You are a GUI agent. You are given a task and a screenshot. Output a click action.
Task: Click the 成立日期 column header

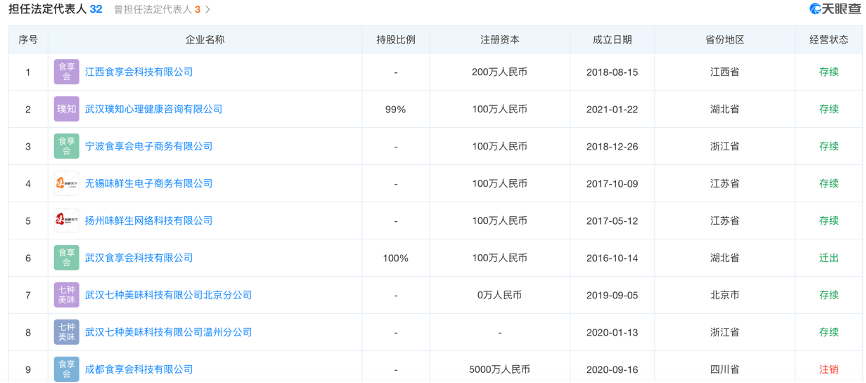pyautogui.click(x=612, y=40)
